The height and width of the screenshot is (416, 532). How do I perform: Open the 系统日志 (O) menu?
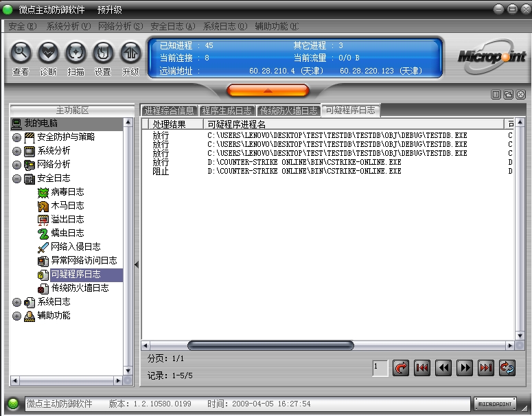tap(225, 26)
